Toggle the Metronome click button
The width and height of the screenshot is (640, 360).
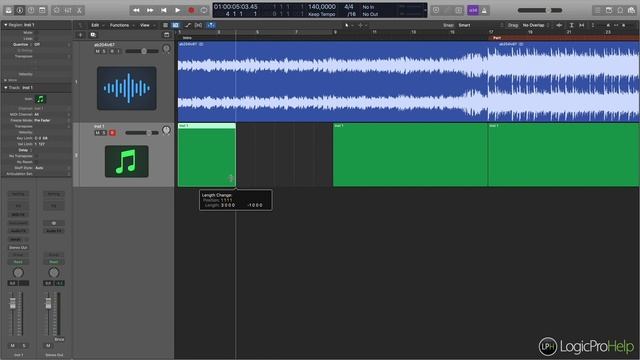[484, 10]
